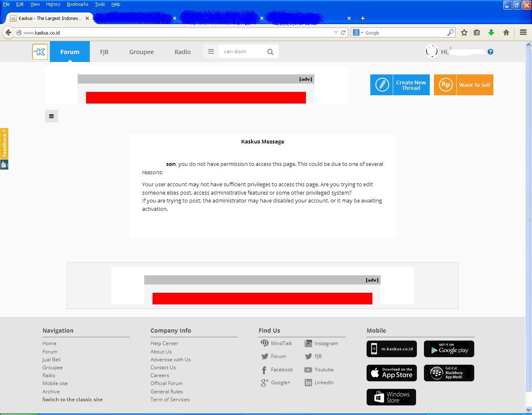Image resolution: width=532 pixels, height=415 pixels.
Task: Switch to the Radio tab
Action: [x=182, y=52]
